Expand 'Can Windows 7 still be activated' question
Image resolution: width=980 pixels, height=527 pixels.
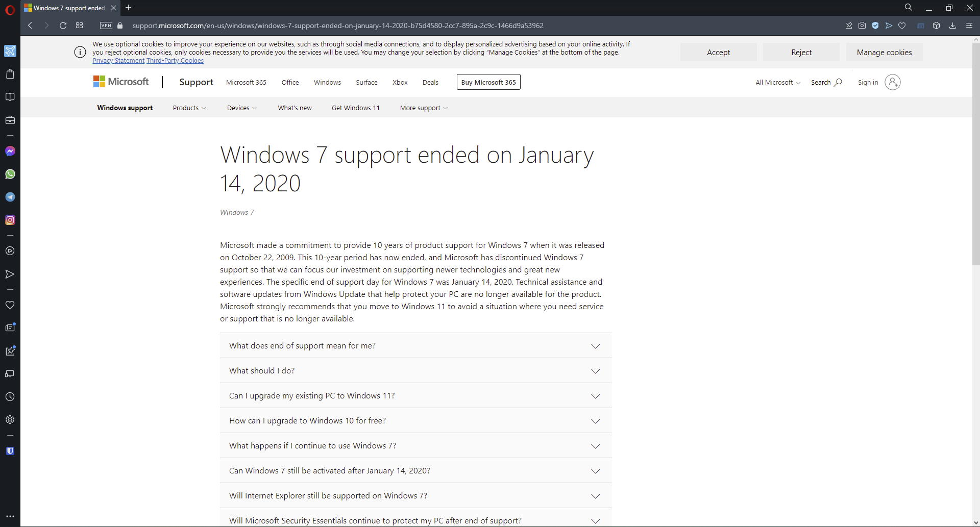pos(415,471)
